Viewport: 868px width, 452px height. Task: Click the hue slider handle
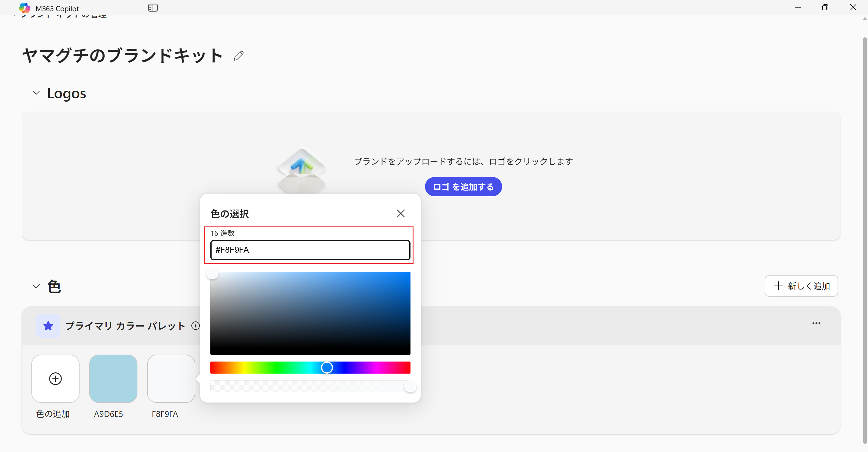click(x=326, y=367)
